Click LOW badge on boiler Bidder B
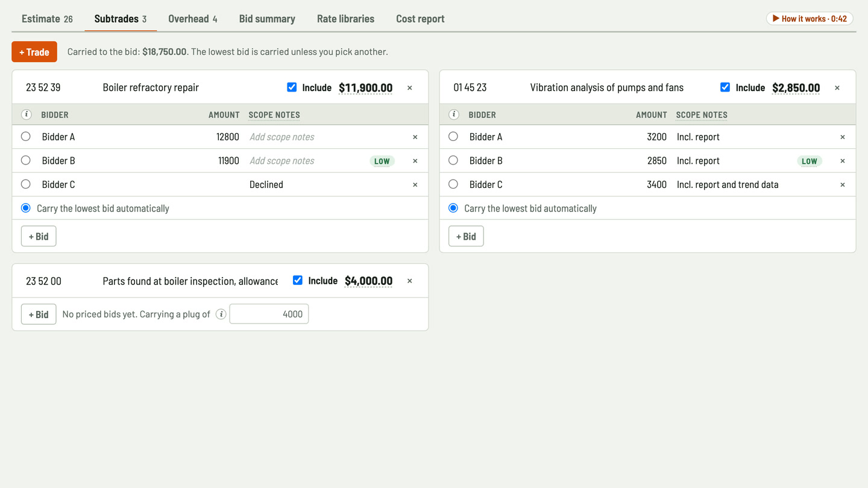This screenshot has width=868, height=488. 382,161
